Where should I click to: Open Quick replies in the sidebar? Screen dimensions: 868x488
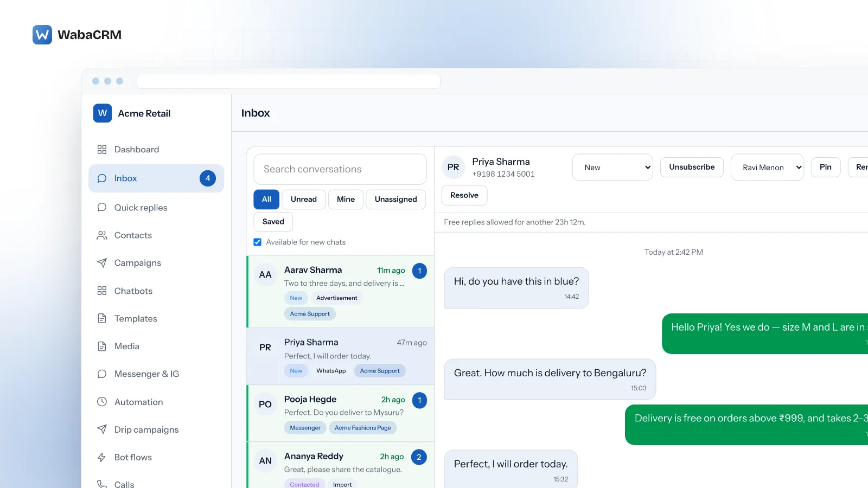[156, 208]
